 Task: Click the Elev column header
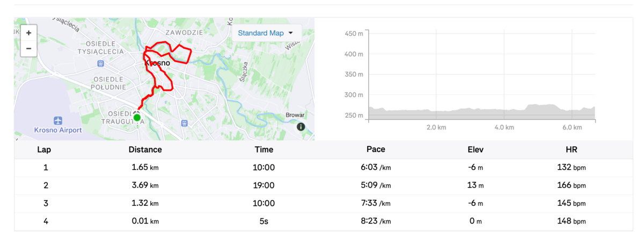click(x=475, y=150)
